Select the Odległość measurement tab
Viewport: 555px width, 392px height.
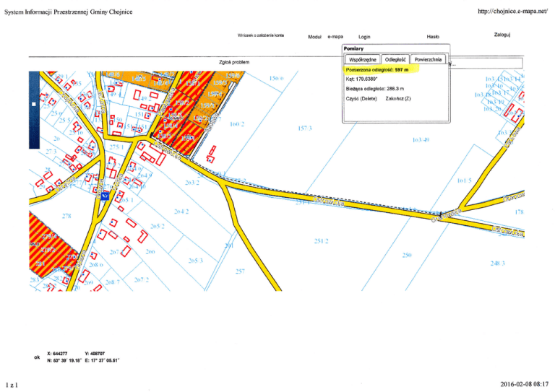(x=395, y=59)
